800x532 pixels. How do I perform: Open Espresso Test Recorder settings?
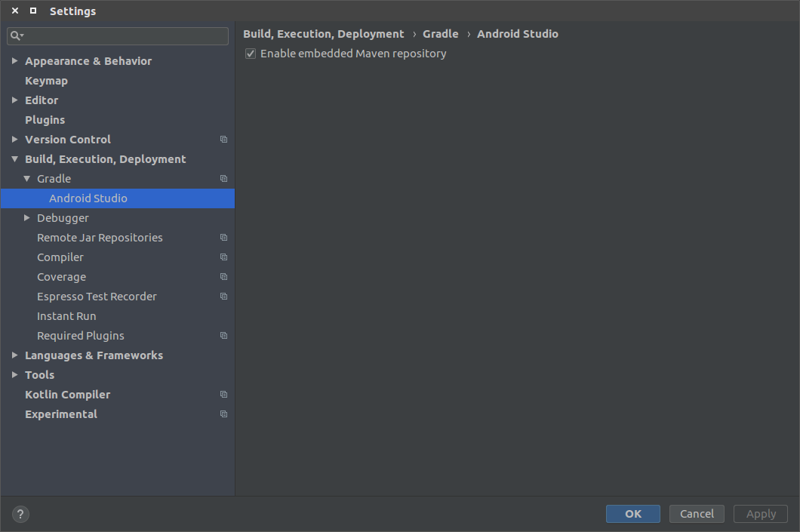[x=97, y=297]
